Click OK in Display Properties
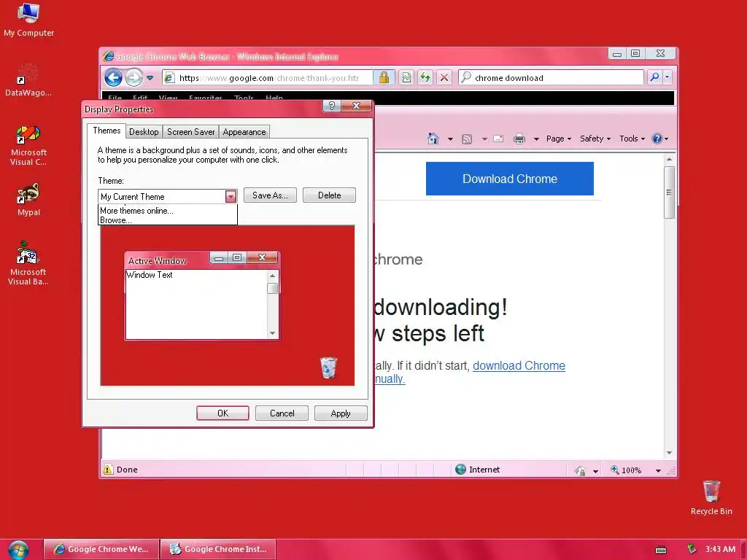This screenshot has height=560, width=747. coord(222,413)
